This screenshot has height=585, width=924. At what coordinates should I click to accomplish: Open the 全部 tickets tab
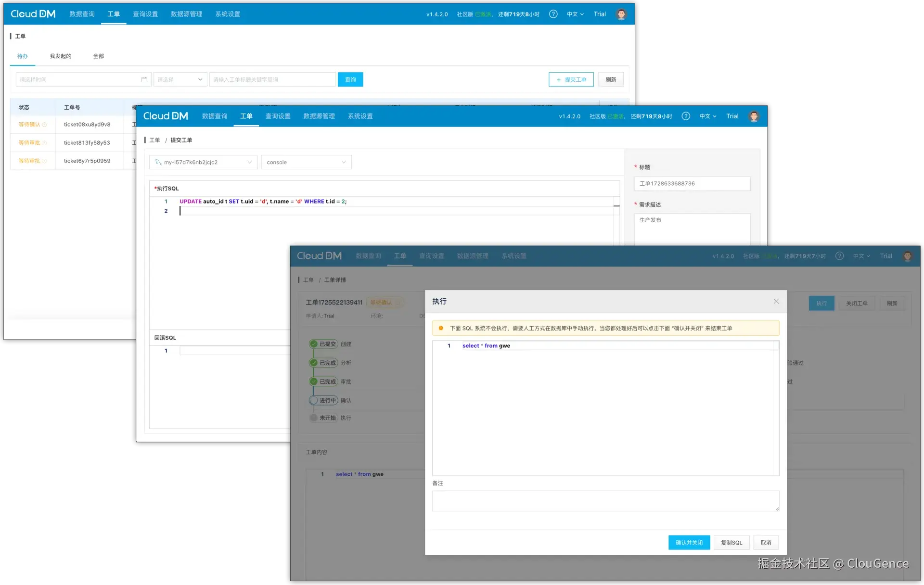point(98,56)
